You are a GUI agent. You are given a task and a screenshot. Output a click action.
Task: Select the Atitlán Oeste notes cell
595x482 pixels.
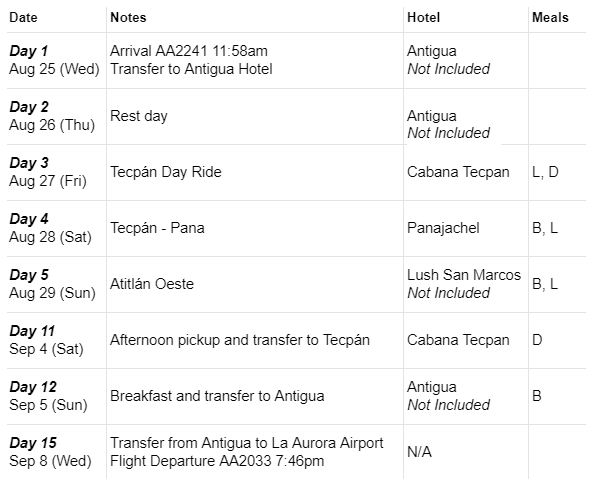click(255, 284)
